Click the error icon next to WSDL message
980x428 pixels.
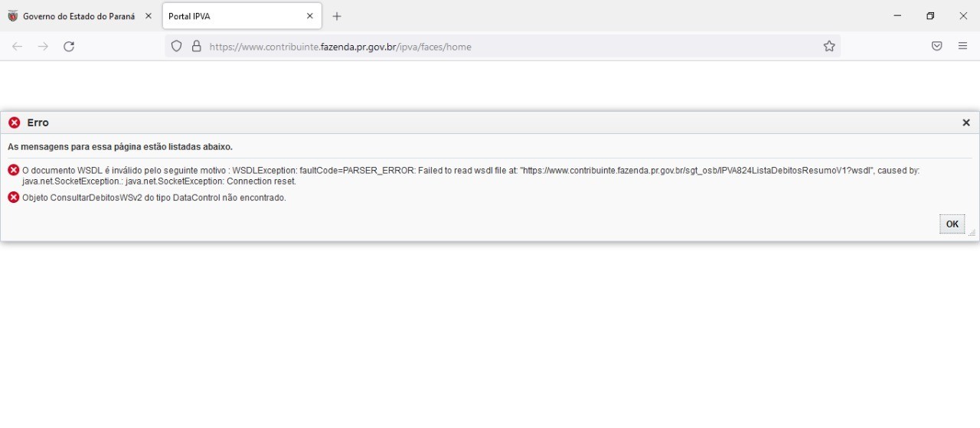coord(13,170)
